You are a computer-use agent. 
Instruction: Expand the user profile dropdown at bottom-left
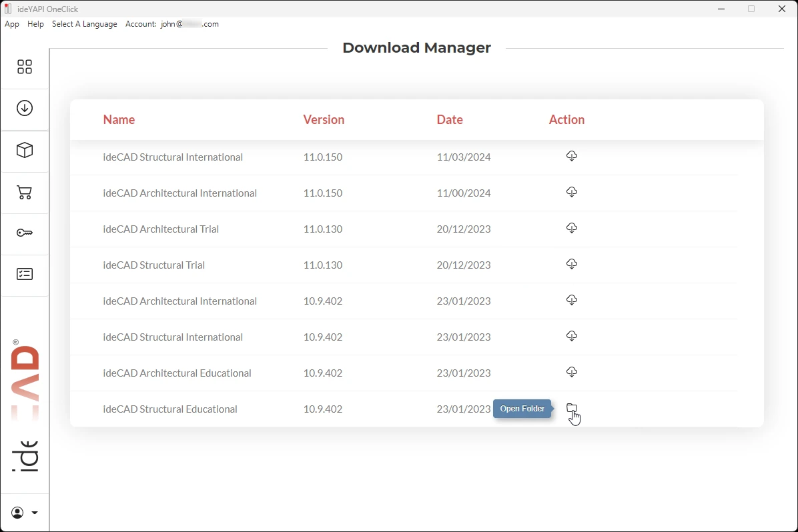pyautogui.click(x=25, y=513)
